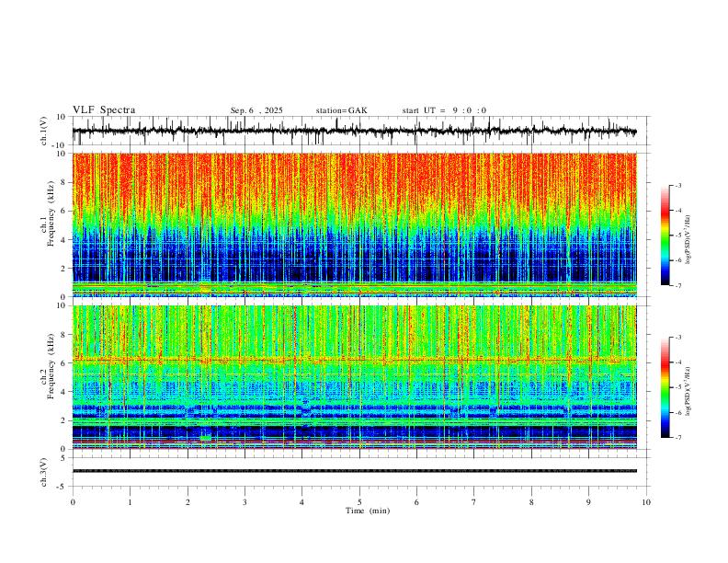Click the ch.2 colorbar "log(PSD)(V²/Hz)" label
This screenshot has width=728, height=563.
click(x=688, y=392)
